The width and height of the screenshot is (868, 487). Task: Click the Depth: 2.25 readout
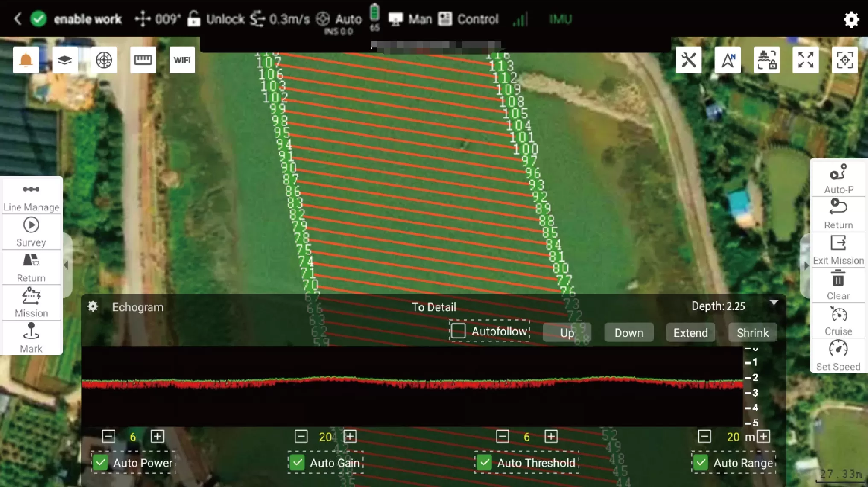(x=718, y=306)
